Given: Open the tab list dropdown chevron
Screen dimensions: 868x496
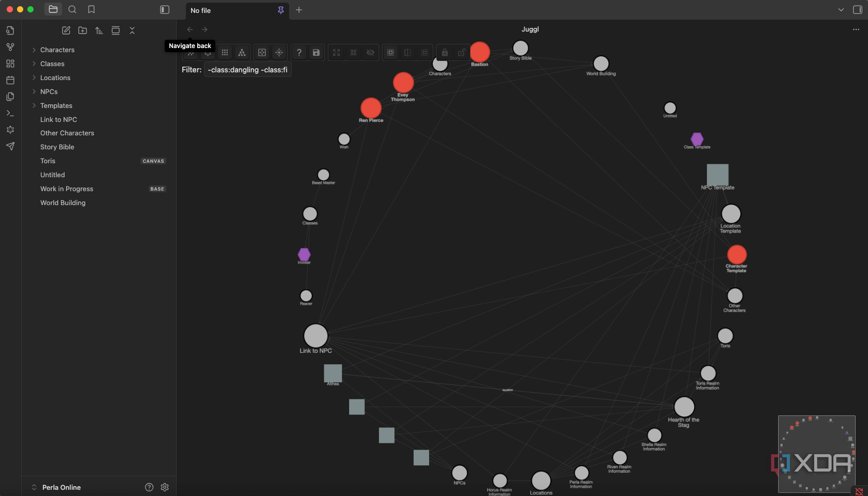Looking at the screenshot, I should 841,10.
